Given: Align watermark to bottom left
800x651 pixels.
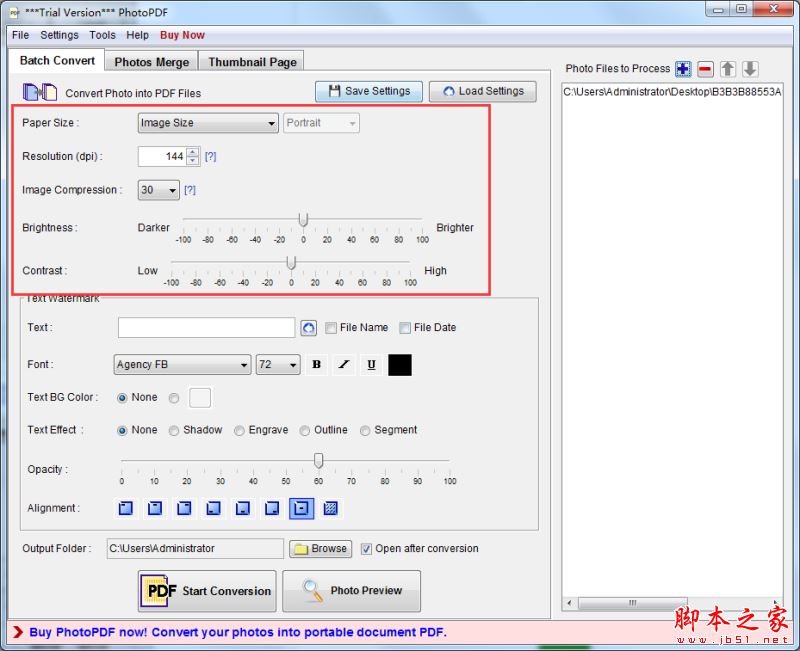Looking at the screenshot, I should (x=213, y=508).
